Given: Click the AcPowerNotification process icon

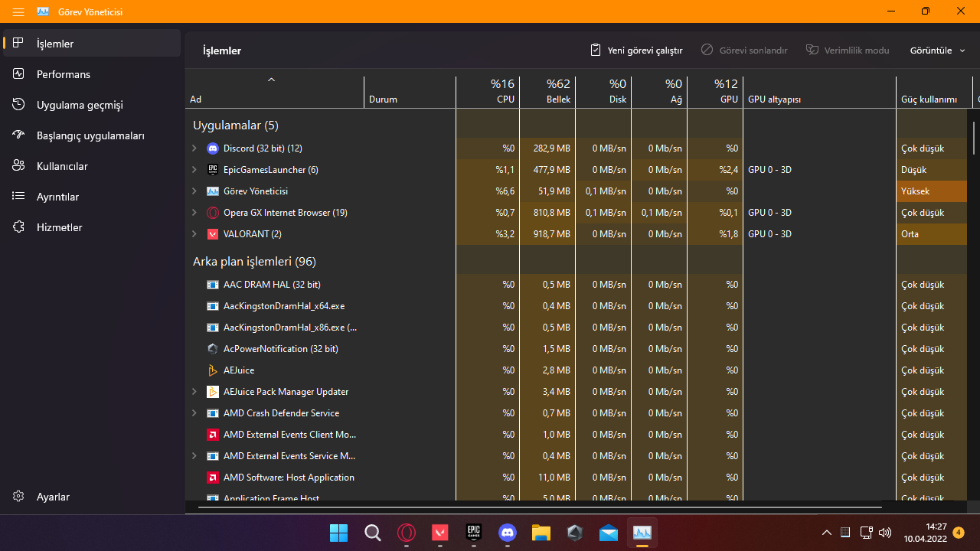Looking at the screenshot, I should [213, 349].
